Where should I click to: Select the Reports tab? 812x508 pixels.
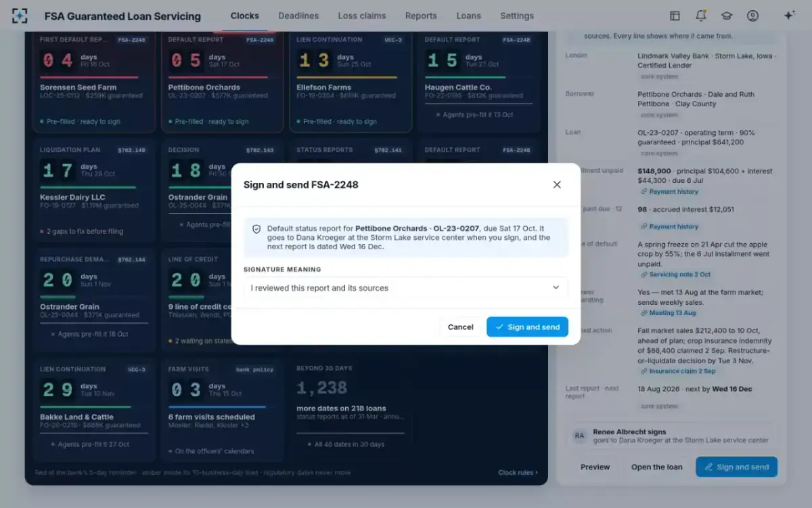pyautogui.click(x=421, y=16)
